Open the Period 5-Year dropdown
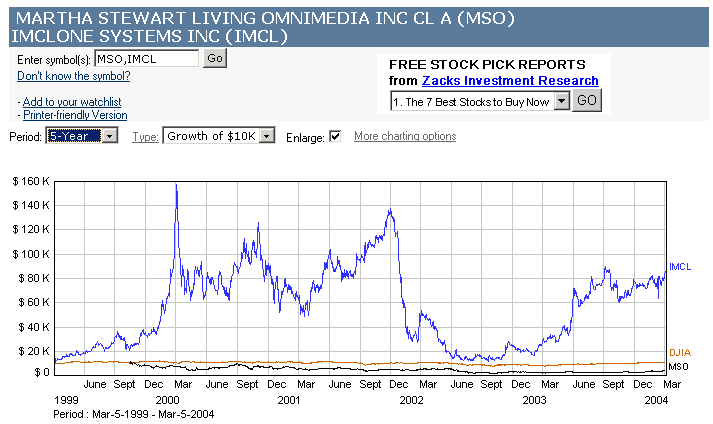 (82, 136)
